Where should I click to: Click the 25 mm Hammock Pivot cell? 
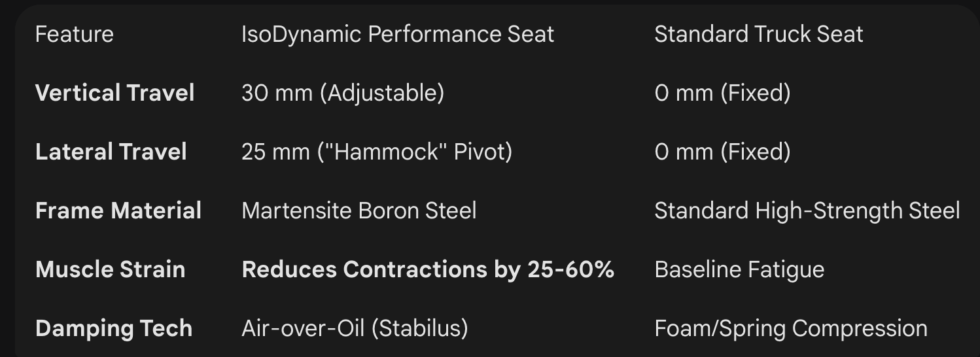[x=377, y=152]
